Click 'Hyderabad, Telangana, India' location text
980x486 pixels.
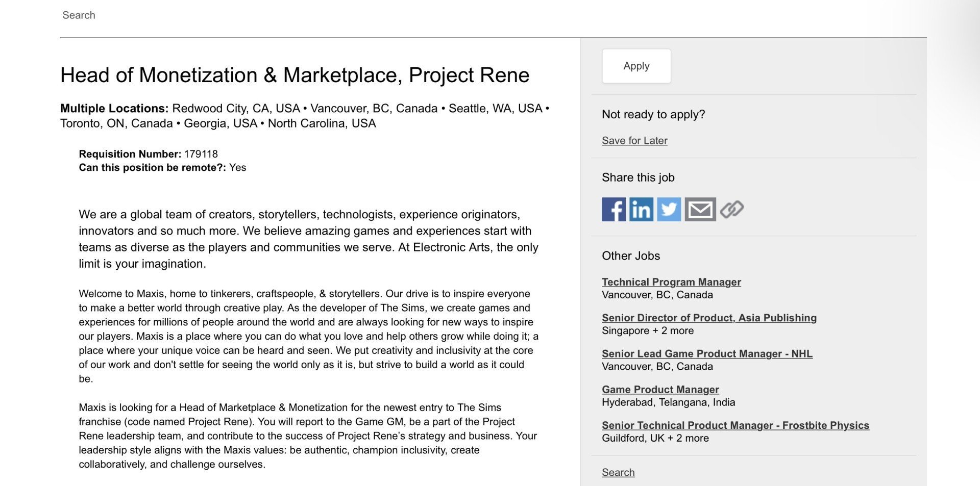669,402
